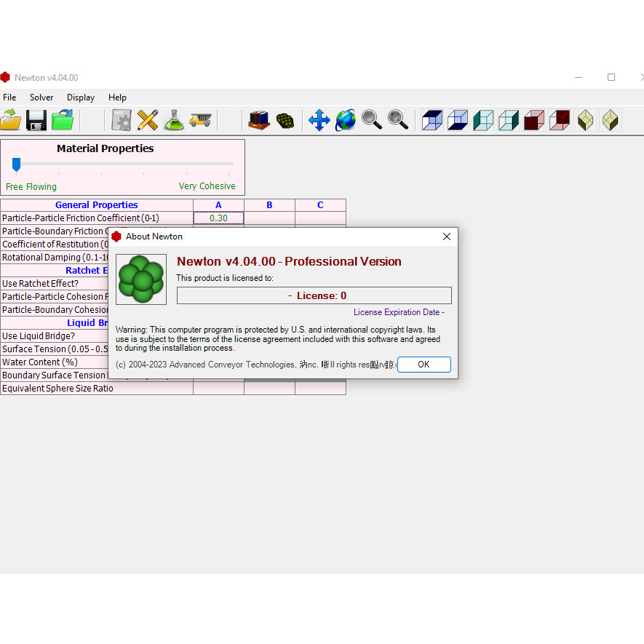Image resolution: width=644 pixels, height=644 pixels.
Task: Minimize the Newton window
Action: 579,77
